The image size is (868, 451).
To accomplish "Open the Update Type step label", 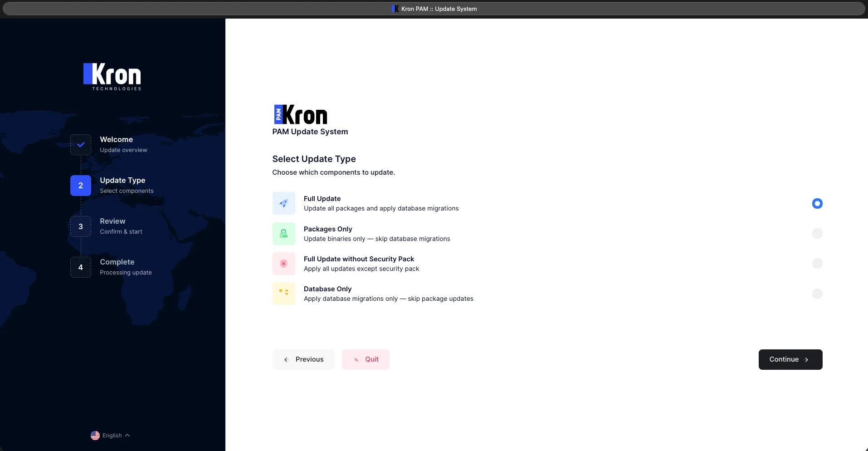I will (122, 180).
